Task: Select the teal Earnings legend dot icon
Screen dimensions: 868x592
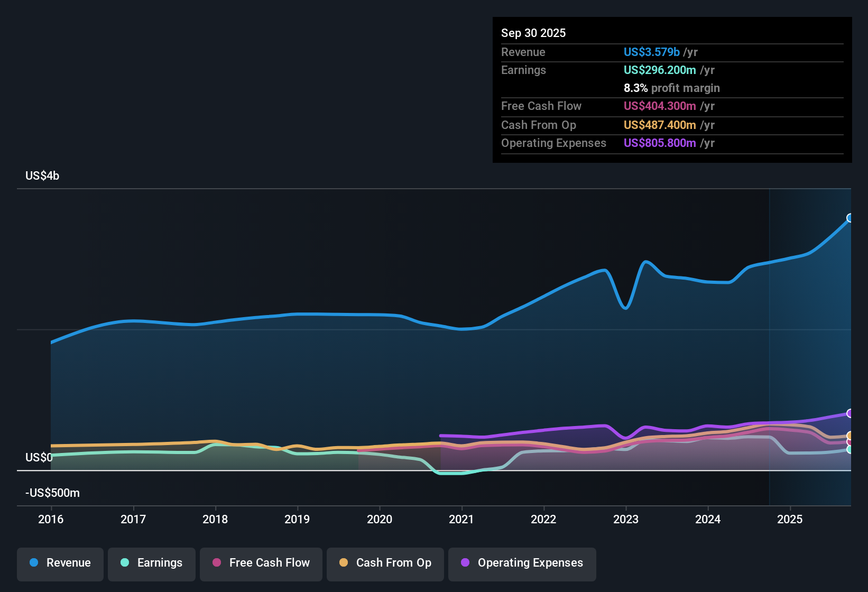Action: [x=124, y=563]
